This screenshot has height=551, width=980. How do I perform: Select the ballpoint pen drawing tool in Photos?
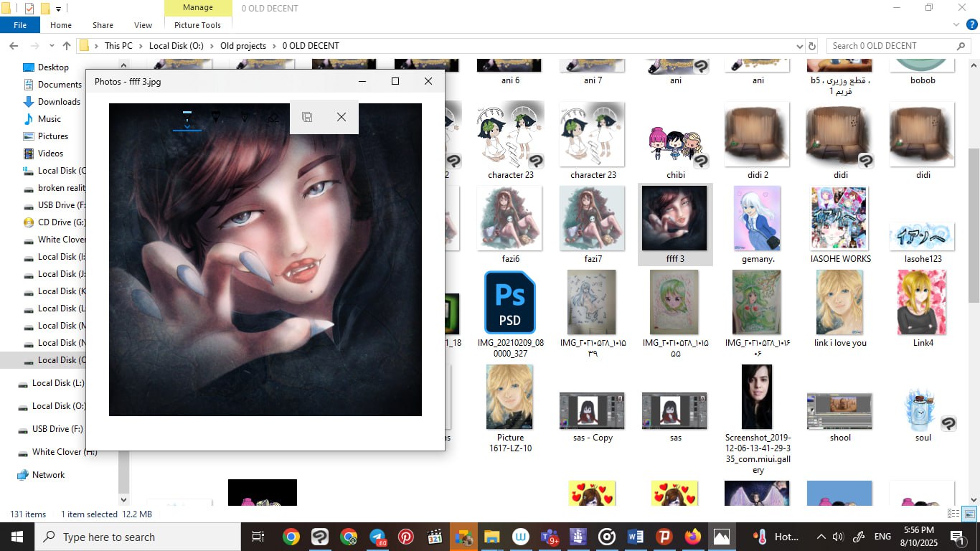click(187, 117)
